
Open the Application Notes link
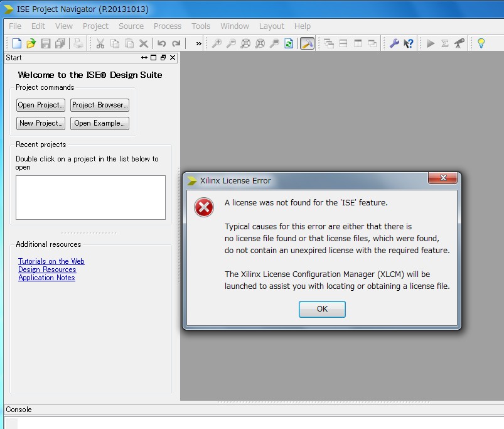point(46,278)
